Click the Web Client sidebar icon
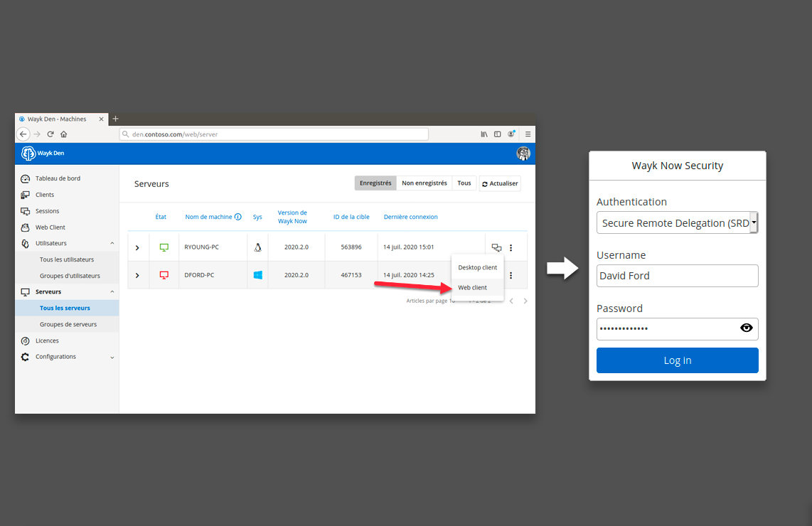 pyautogui.click(x=25, y=227)
